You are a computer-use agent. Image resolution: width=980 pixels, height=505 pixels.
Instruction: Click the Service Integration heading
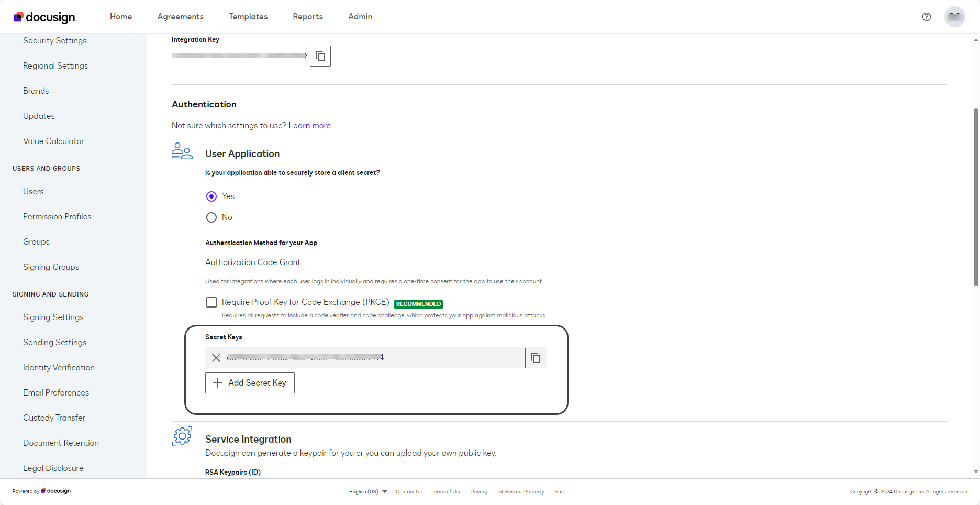click(x=248, y=440)
